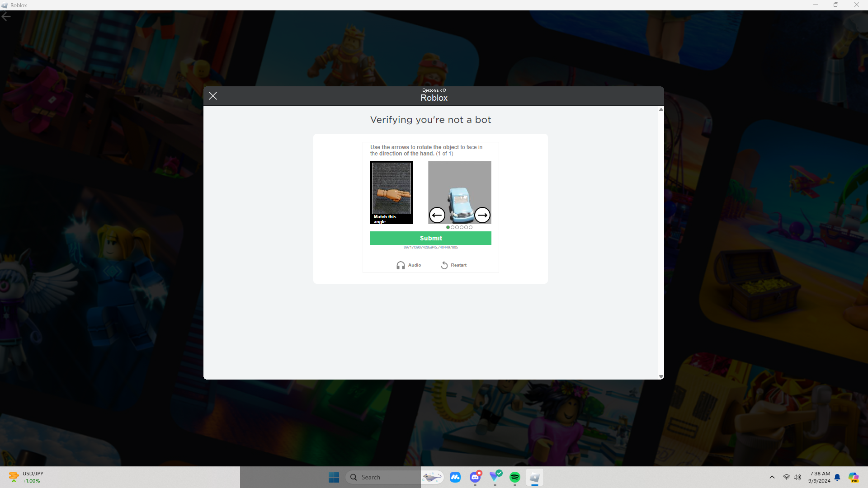Click the hand reference image thumbnail
868x488 pixels.
pyautogui.click(x=392, y=189)
